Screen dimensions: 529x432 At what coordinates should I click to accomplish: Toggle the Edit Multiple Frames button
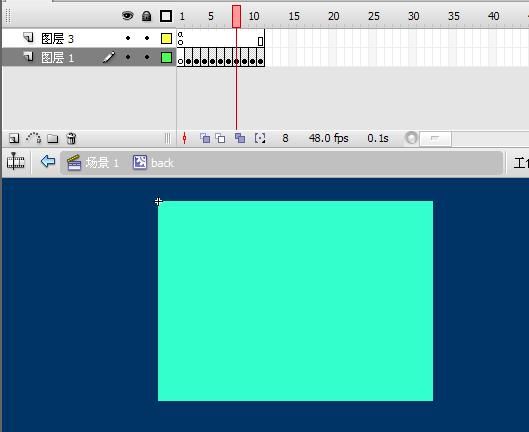pos(240,138)
